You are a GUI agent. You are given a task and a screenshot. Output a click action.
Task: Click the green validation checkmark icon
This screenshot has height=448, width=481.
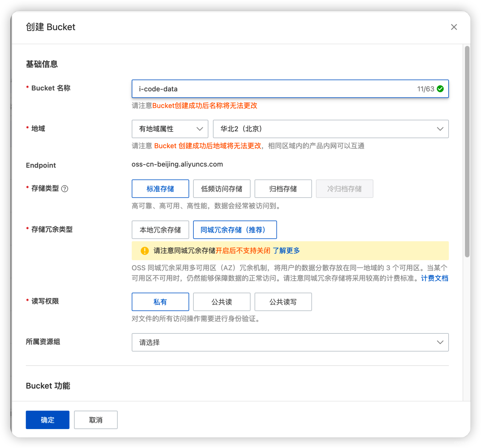click(440, 89)
